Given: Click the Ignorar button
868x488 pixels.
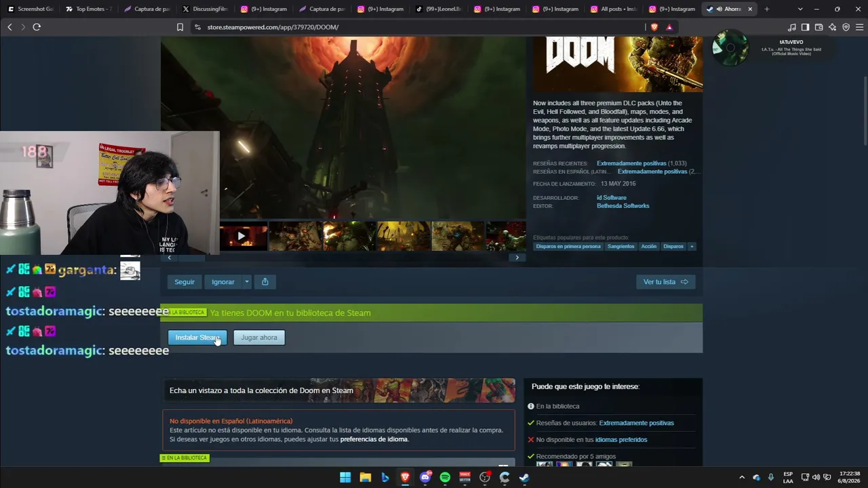Looking at the screenshot, I should [x=222, y=282].
